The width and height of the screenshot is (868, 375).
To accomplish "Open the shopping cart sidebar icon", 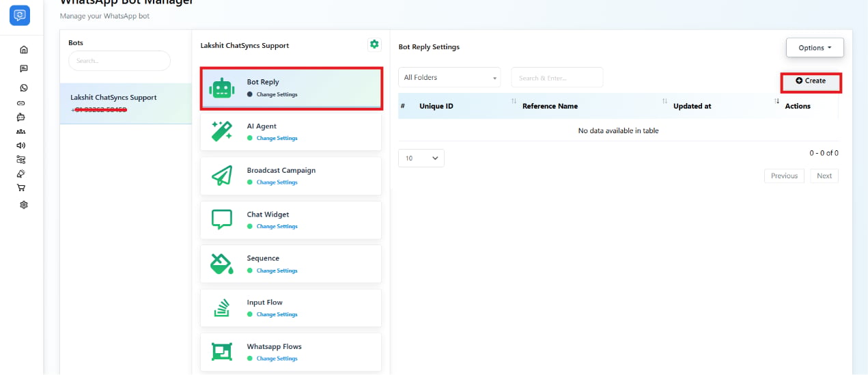I will point(21,187).
